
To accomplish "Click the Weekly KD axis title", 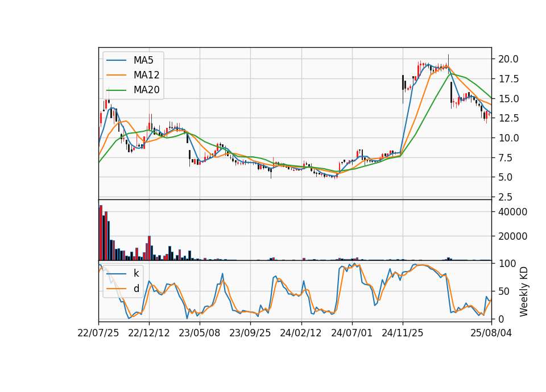I will pyautogui.click(x=524, y=291).
